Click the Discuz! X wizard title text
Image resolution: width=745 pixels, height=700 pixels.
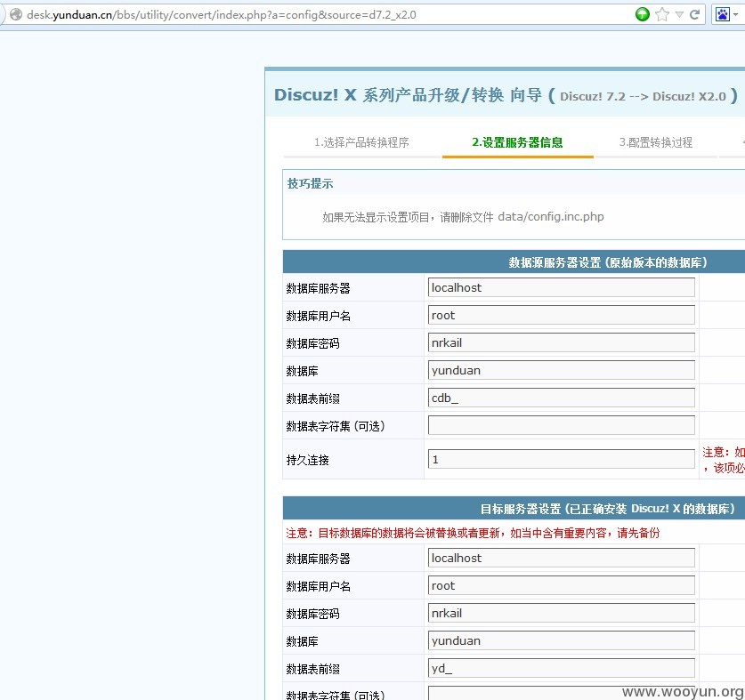click(x=408, y=95)
